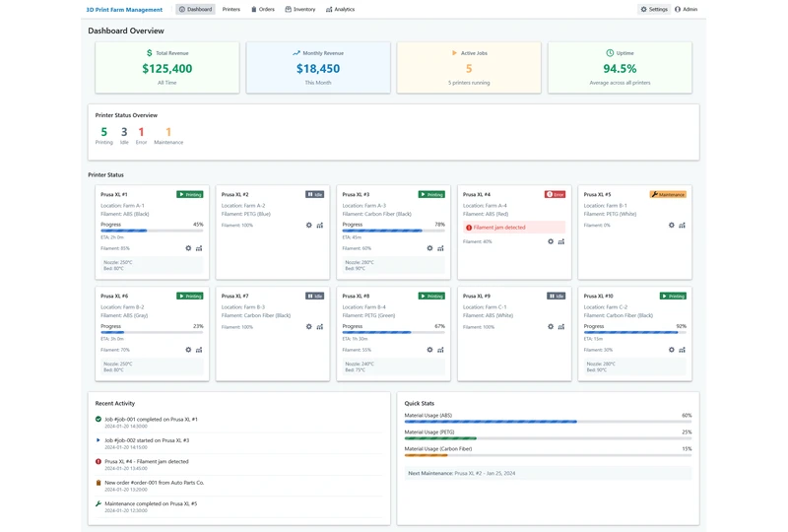This screenshot has height=532, width=788.
Task: Open chart icon on Prusa XL #9 card
Action: point(561,327)
